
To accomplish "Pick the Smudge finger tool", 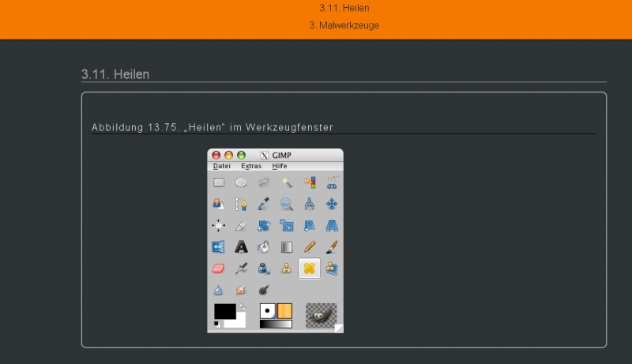I will pos(241,290).
